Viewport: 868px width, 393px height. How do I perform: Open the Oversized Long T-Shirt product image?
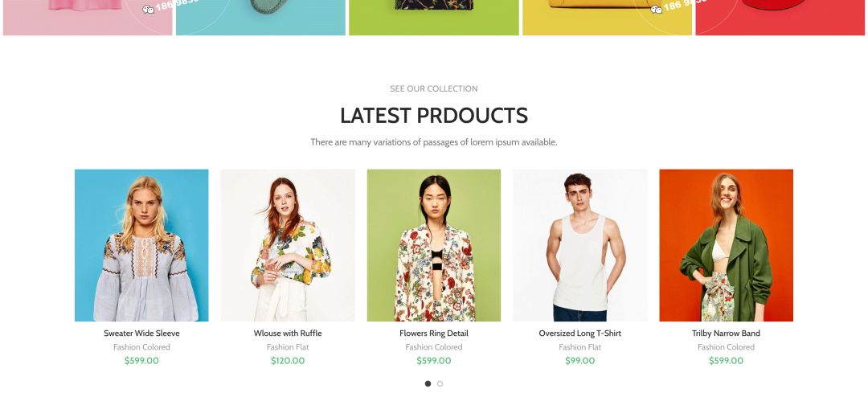pos(580,245)
